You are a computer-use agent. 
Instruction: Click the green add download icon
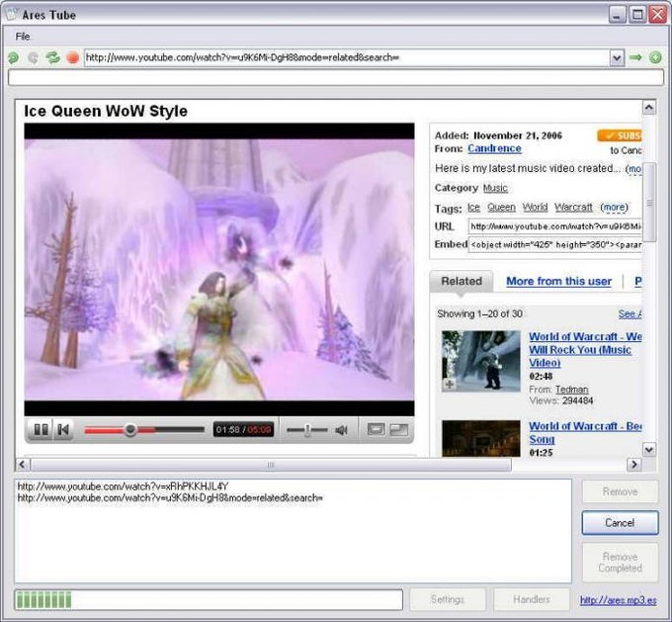coord(655,57)
